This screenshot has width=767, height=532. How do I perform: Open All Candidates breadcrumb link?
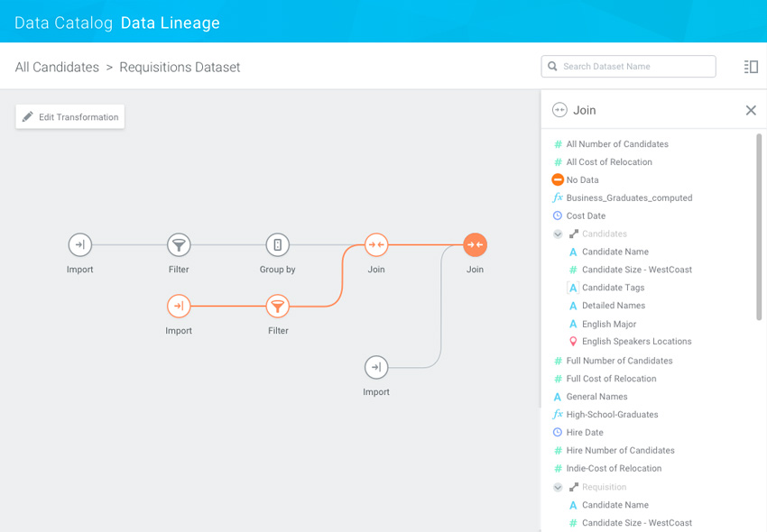(x=57, y=68)
